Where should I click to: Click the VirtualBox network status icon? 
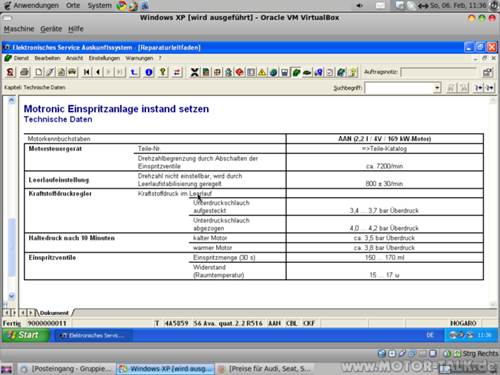point(413,354)
